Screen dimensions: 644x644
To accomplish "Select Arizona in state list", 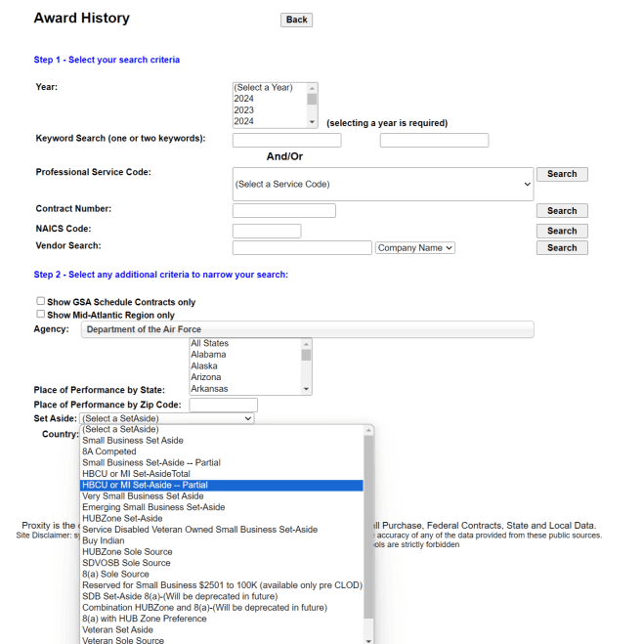I will [x=245, y=377].
